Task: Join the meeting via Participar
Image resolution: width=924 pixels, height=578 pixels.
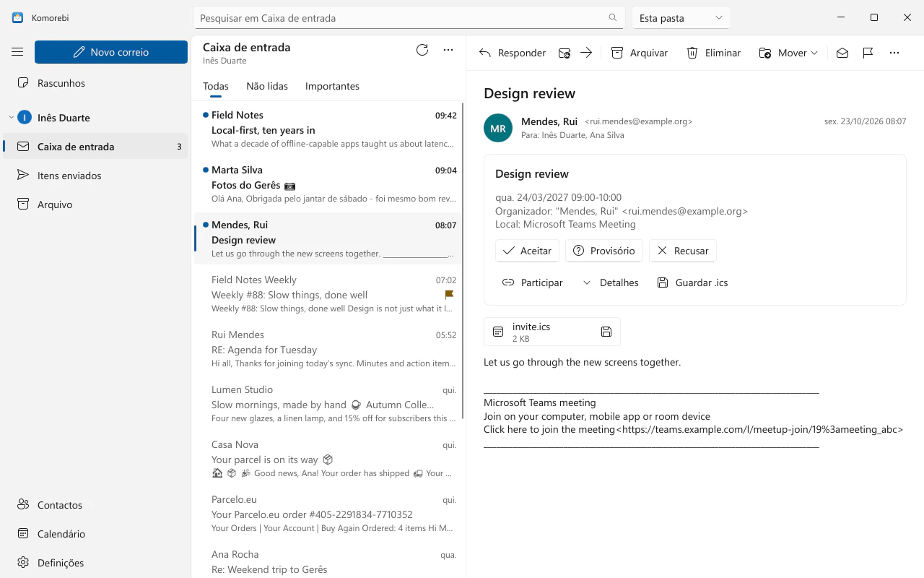Action: coord(533,282)
